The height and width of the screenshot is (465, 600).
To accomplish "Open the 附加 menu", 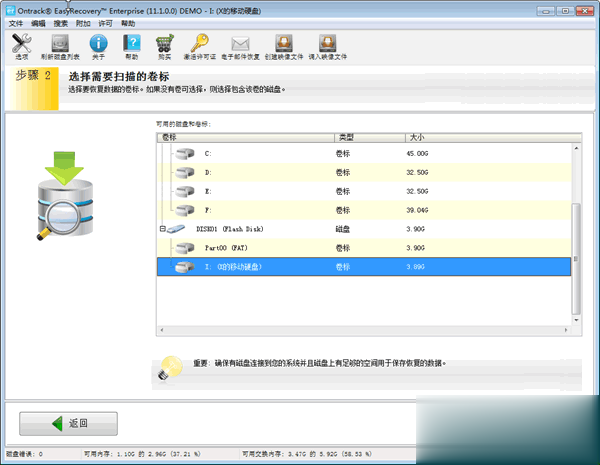I will (83, 24).
